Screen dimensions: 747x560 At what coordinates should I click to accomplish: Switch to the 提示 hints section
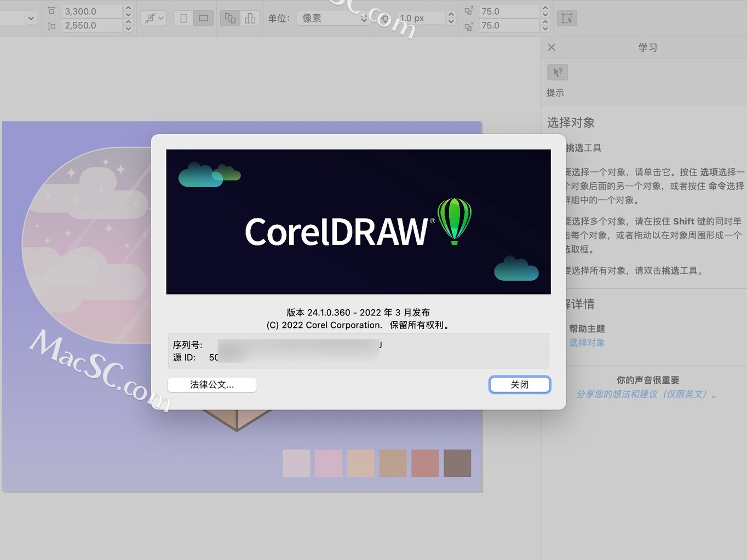point(555,93)
